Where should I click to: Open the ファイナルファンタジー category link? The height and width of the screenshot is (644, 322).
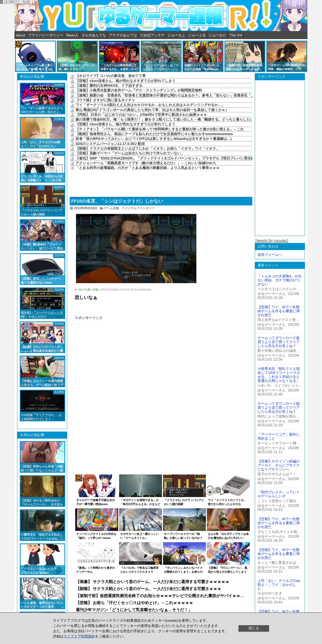tap(138, 208)
